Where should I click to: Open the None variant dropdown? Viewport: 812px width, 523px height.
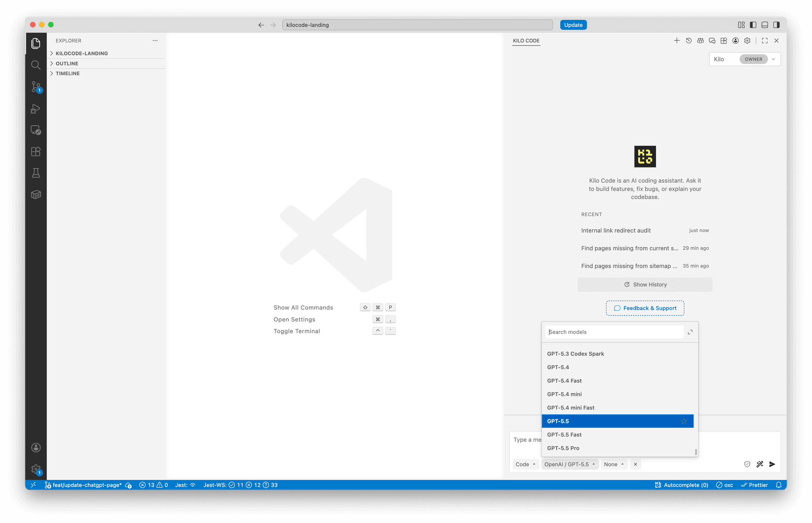click(614, 464)
